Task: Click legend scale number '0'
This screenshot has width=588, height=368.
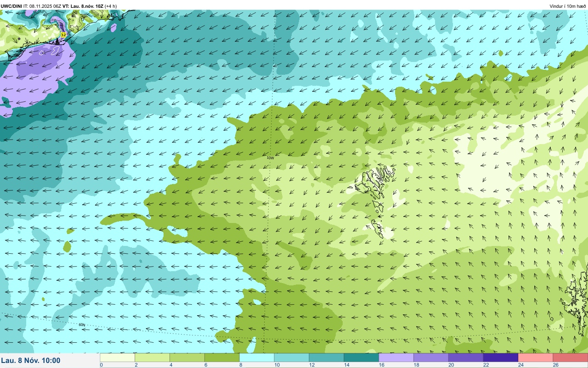Action: pos(101,365)
